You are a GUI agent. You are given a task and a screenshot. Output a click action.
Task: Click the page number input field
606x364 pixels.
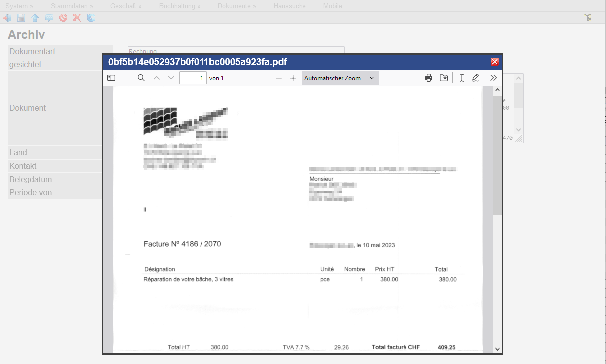(x=193, y=78)
